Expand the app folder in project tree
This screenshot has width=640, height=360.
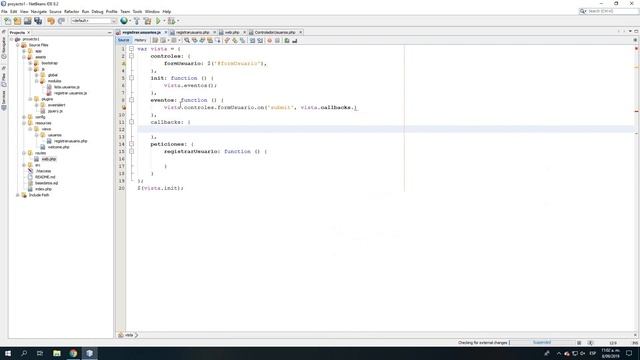tap(24, 51)
